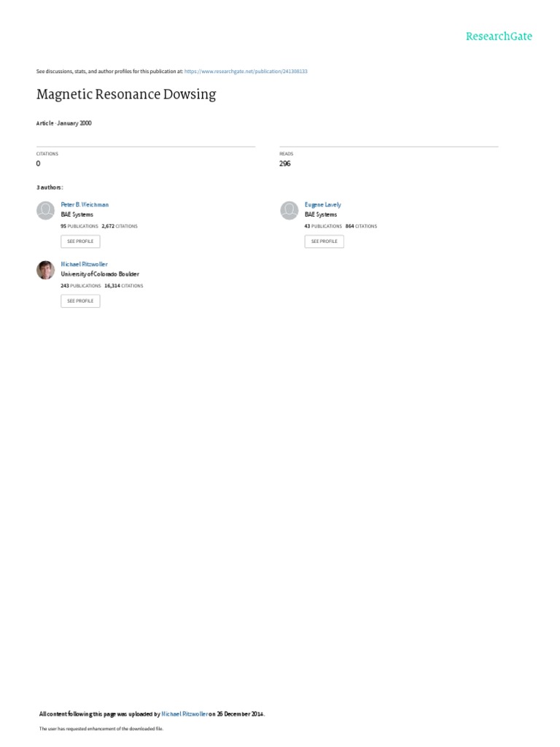The image size is (560, 747).
Task: Open Michael Ritzwoller author name link
Action: pos(85,264)
